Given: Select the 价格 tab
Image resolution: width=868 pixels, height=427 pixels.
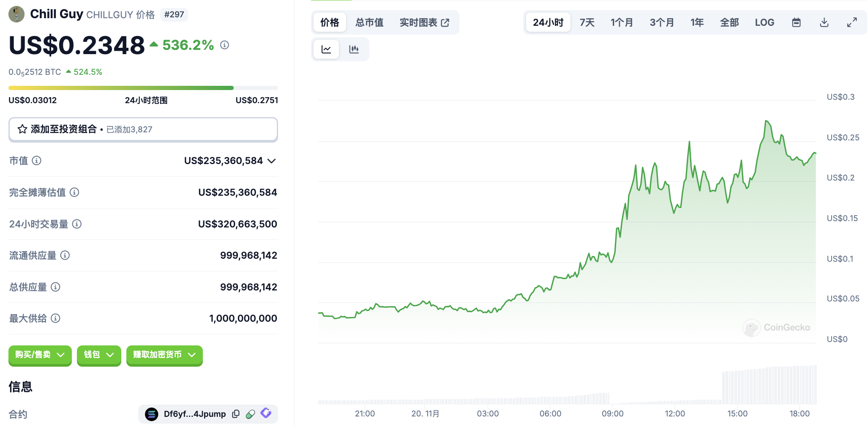Looking at the screenshot, I should pyautogui.click(x=330, y=22).
